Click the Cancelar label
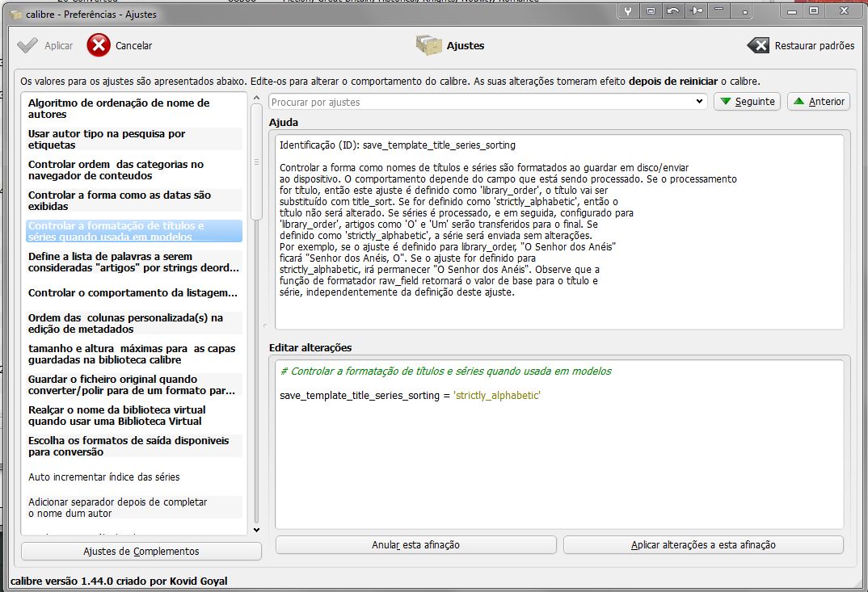 tap(133, 46)
